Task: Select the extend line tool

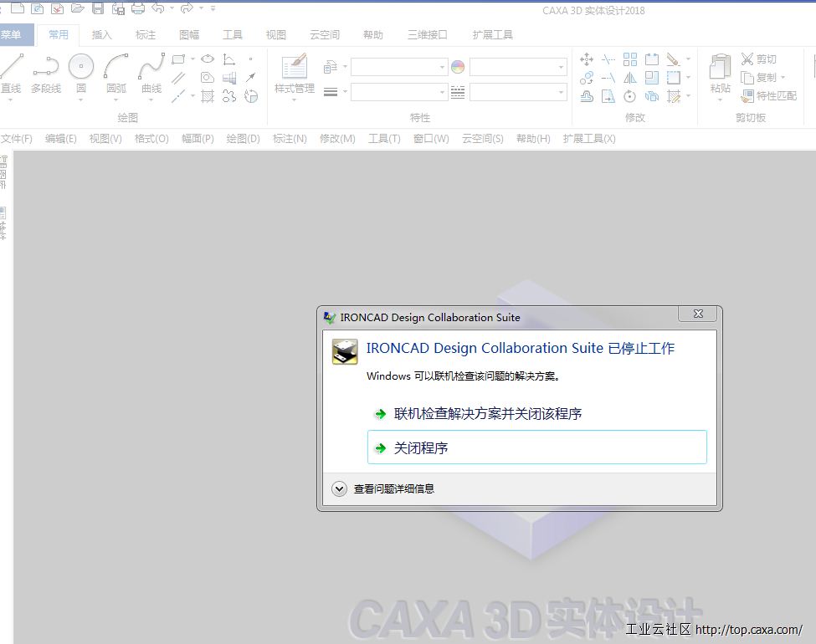Action: pyautogui.click(x=608, y=78)
